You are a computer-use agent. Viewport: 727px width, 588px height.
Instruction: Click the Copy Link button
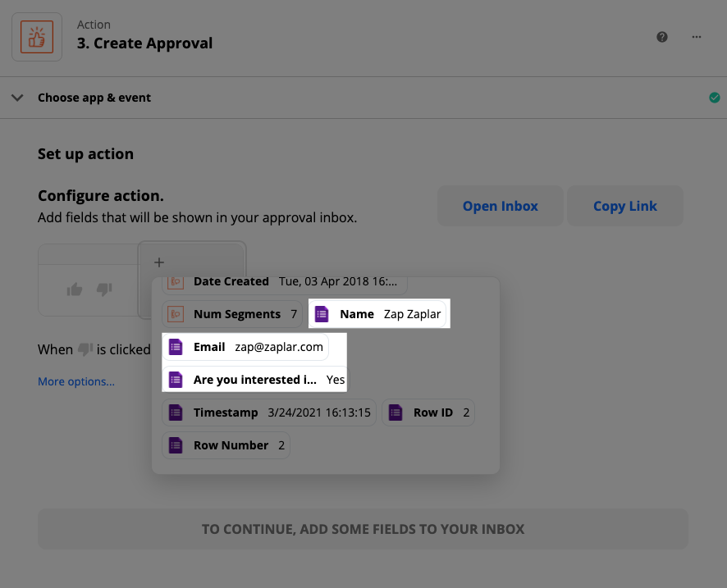pyautogui.click(x=625, y=206)
